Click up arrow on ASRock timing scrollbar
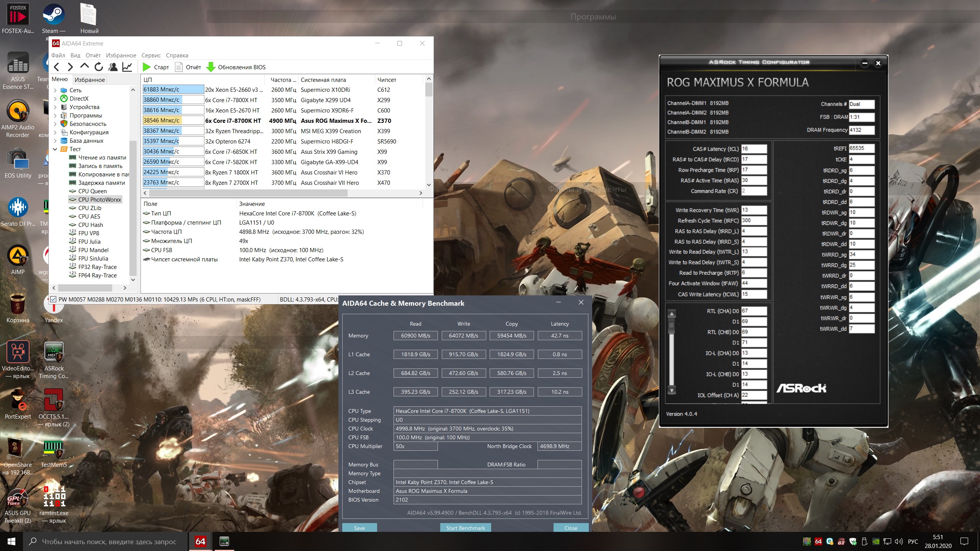The image size is (980, 551). (671, 314)
